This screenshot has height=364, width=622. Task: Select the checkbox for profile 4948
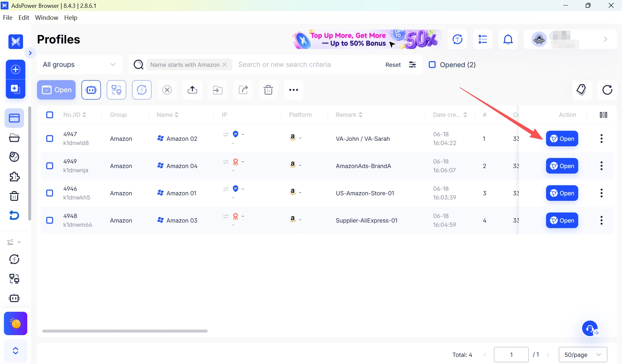point(50,220)
